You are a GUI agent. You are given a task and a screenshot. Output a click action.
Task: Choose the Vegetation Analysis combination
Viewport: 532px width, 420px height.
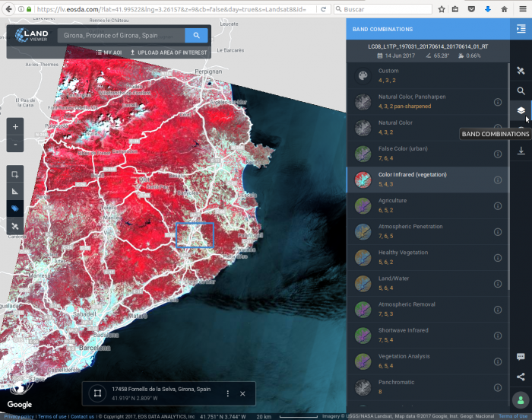[428, 361]
